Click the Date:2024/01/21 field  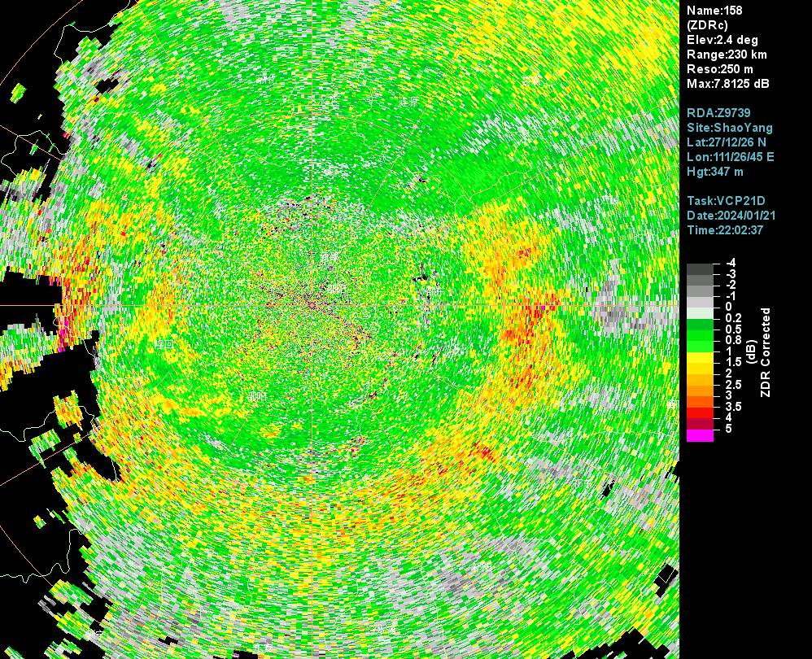(x=729, y=216)
